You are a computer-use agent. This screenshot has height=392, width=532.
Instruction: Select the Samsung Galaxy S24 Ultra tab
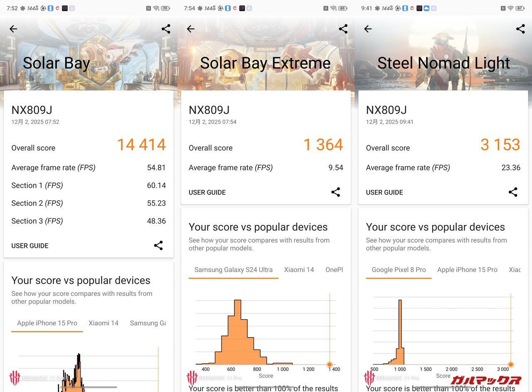(x=234, y=270)
